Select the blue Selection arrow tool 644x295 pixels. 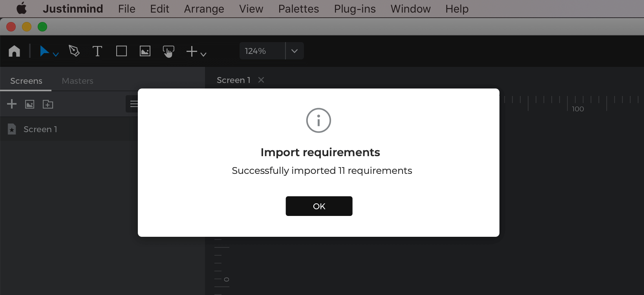tap(44, 51)
